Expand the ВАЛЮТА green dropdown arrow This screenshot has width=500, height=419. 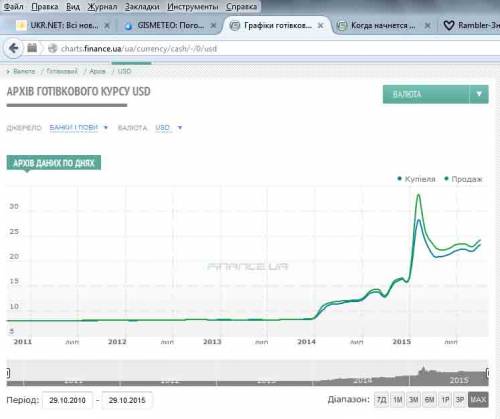[479, 94]
